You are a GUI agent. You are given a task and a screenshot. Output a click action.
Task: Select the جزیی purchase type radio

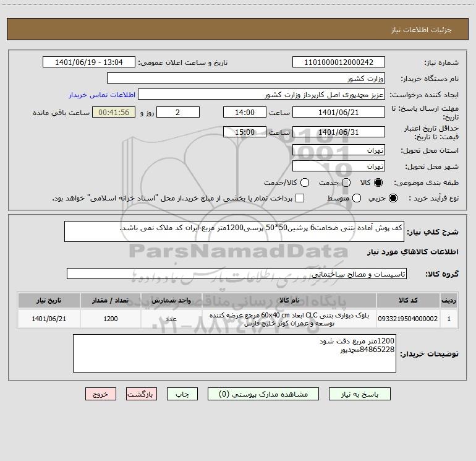(393, 198)
